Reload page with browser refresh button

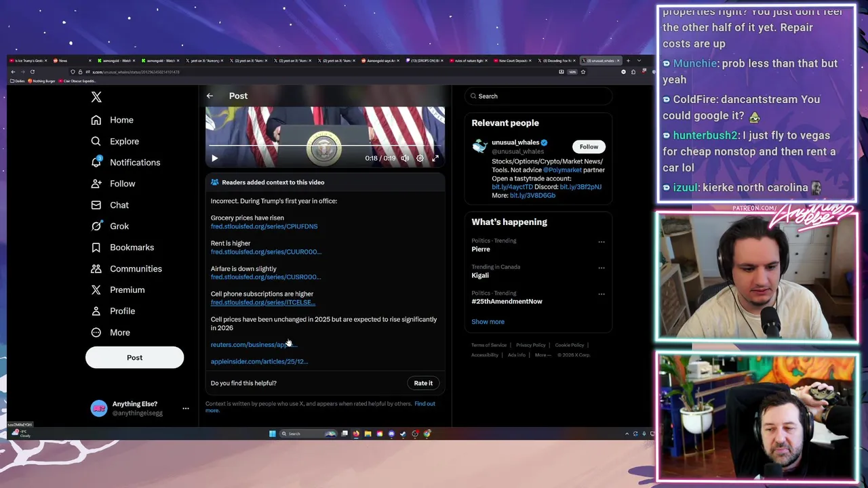[x=32, y=72]
